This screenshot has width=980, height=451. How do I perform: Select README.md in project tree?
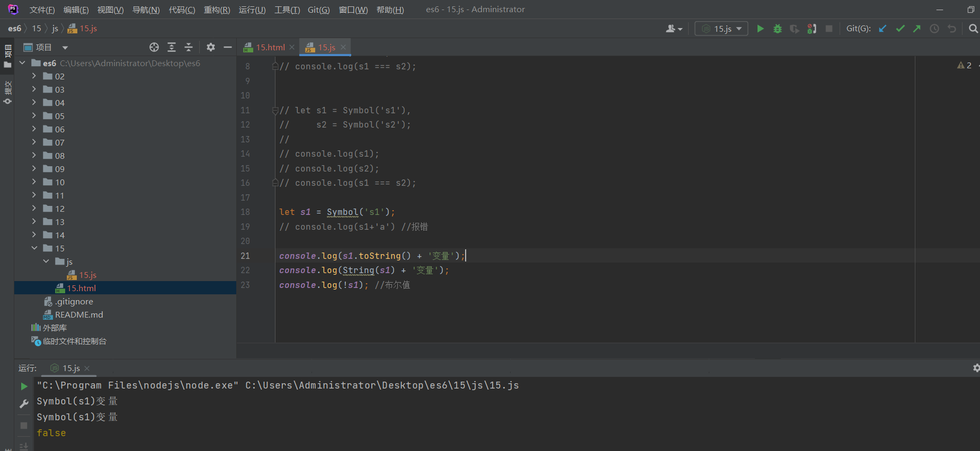tap(73, 315)
